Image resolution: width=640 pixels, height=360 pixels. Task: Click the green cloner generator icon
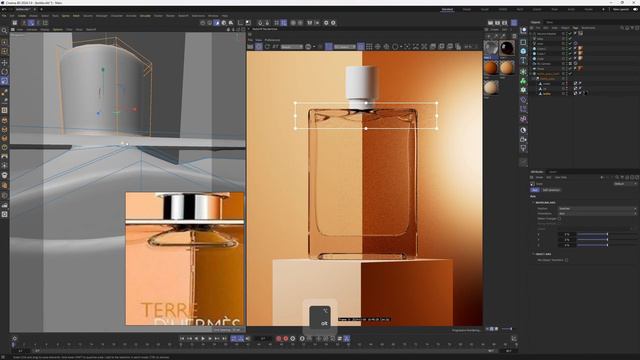click(x=523, y=80)
